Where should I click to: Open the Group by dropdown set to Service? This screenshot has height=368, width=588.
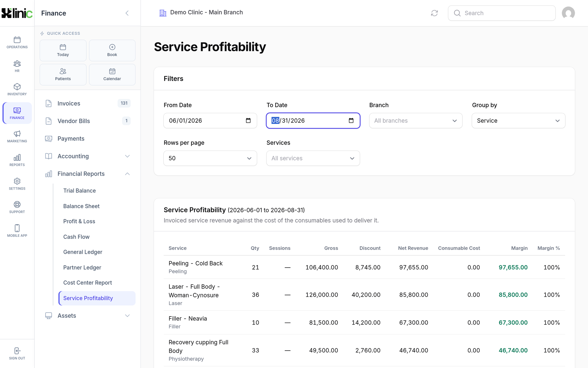(x=518, y=121)
